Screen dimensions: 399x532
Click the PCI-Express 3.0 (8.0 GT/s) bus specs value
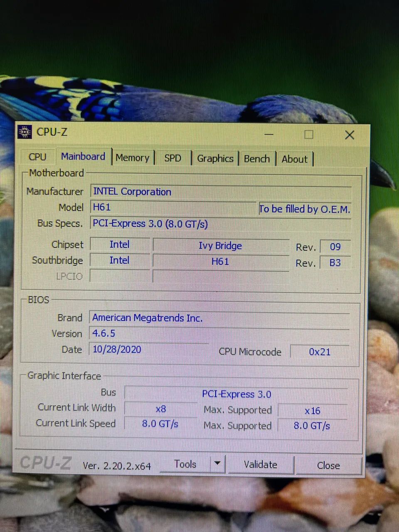(221, 224)
